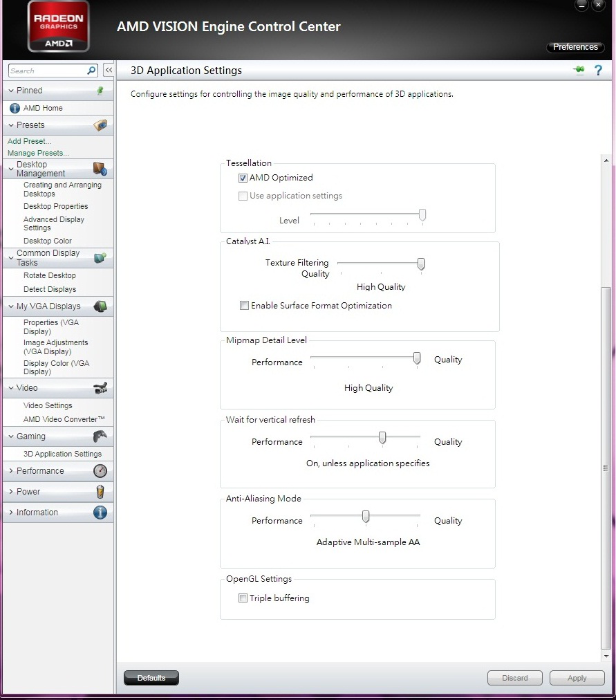This screenshot has height=700, width=616.
Task: Click the Common Display Tasks icon
Action: (100, 257)
